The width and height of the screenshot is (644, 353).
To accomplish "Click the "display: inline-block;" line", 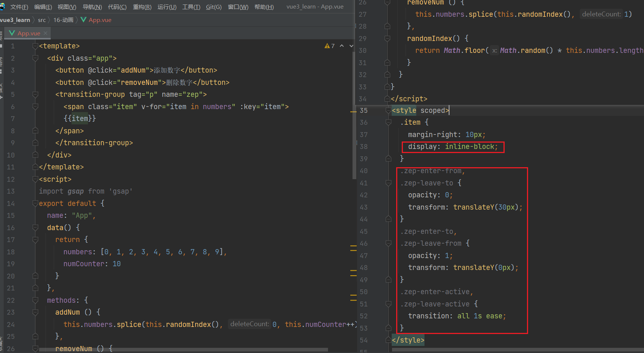I will (x=453, y=147).
